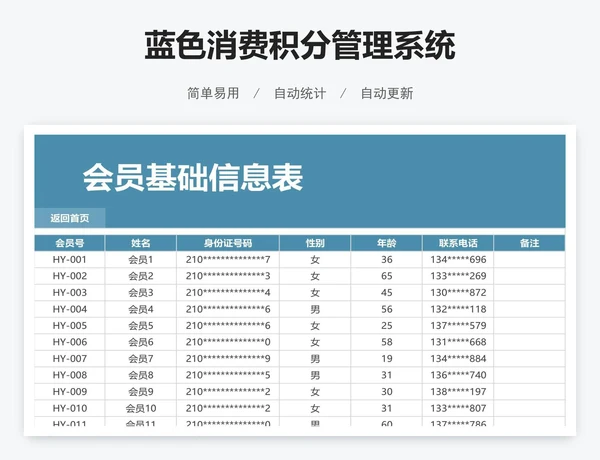The width and height of the screenshot is (600, 460).
Task: Click phone number 132*****118
Action: [458, 309]
